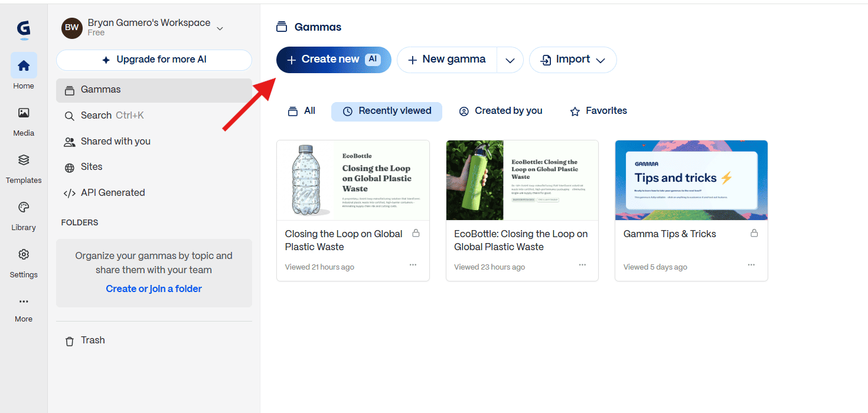
Task: Open the Media sidebar icon
Action: pyautogui.click(x=24, y=113)
